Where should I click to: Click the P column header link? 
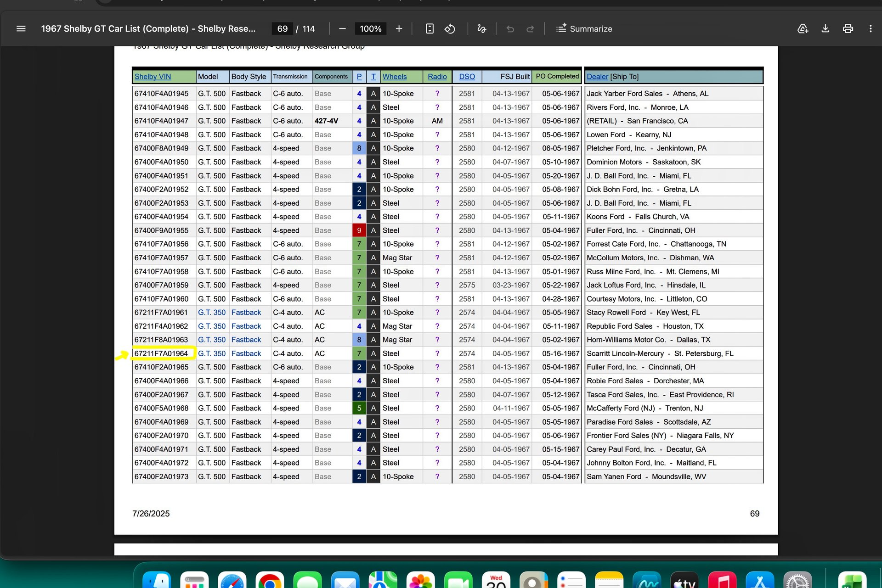click(359, 77)
